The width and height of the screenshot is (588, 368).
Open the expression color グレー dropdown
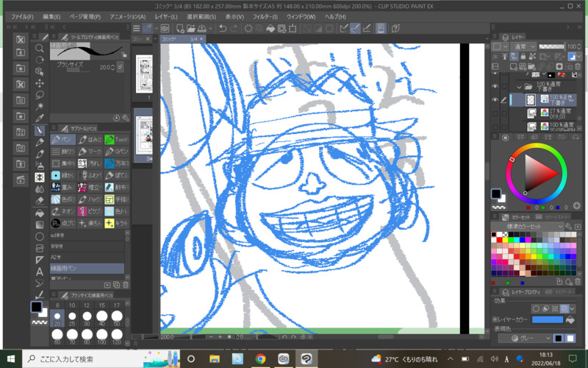click(524, 339)
